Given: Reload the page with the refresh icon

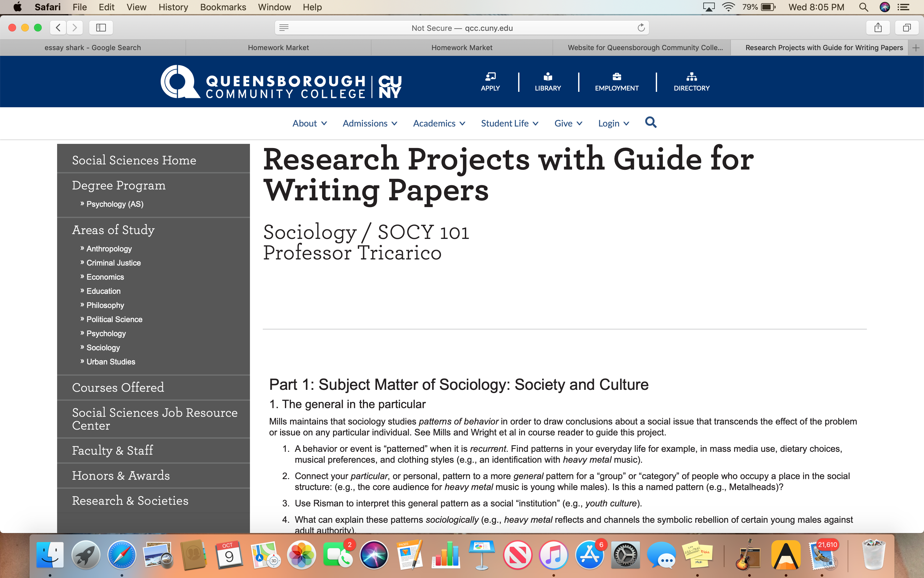Looking at the screenshot, I should [x=641, y=28].
